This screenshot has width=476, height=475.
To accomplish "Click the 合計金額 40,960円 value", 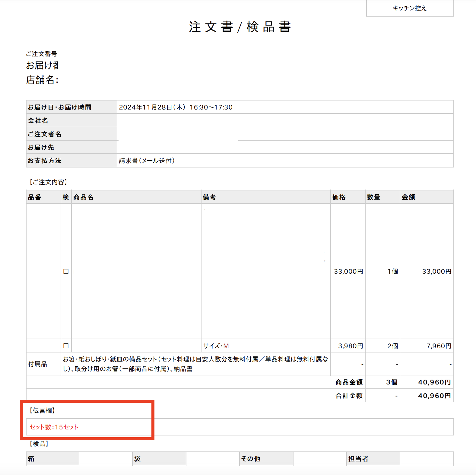I will (435, 396).
